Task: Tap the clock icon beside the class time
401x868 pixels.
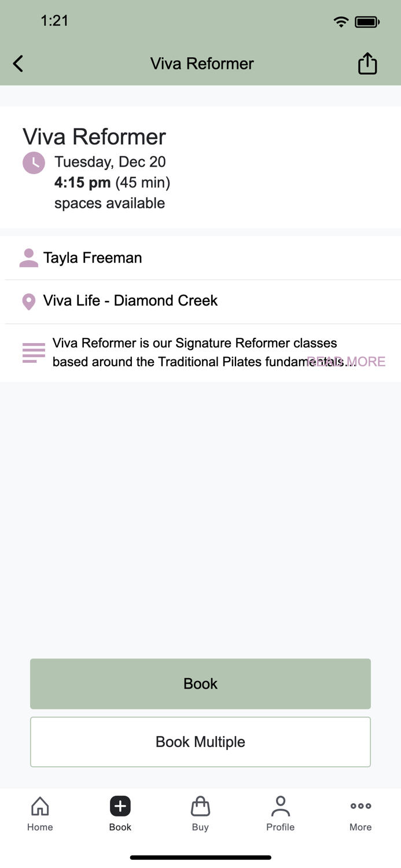Action: 34,163
